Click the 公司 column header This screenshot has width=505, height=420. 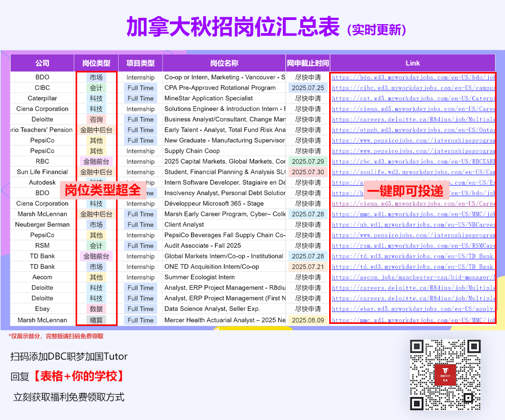(42, 63)
